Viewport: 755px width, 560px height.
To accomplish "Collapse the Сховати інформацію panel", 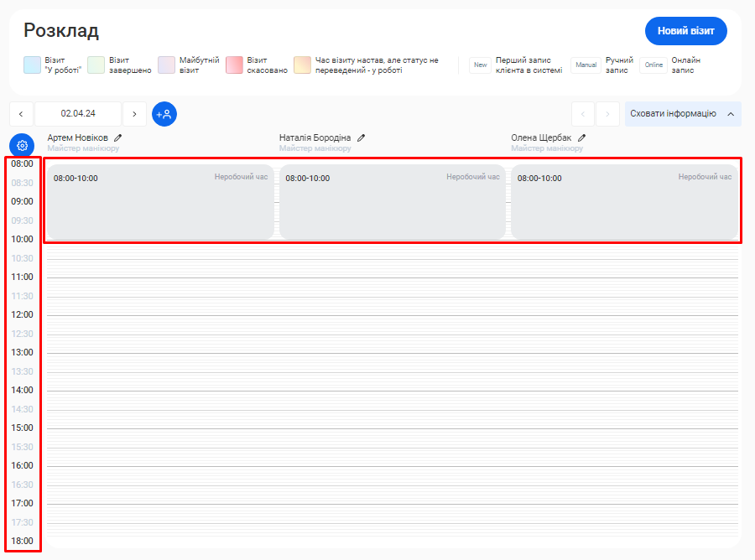I will coord(682,114).
